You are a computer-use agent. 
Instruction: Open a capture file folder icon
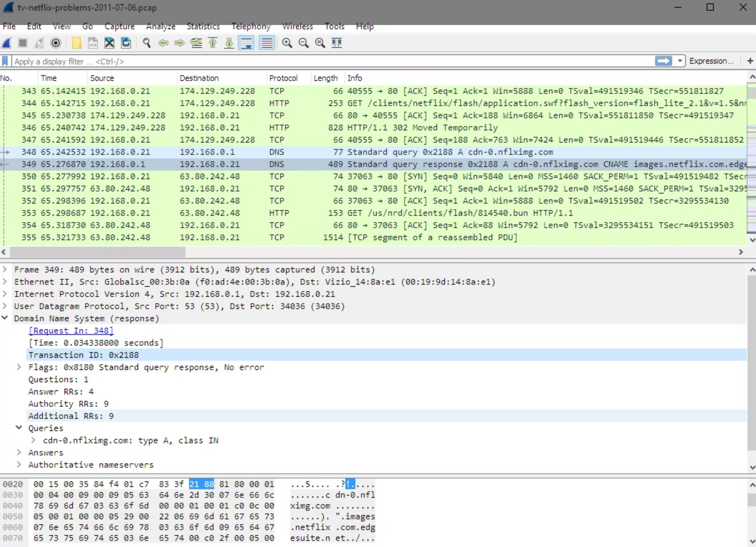(x=77, y=43)
